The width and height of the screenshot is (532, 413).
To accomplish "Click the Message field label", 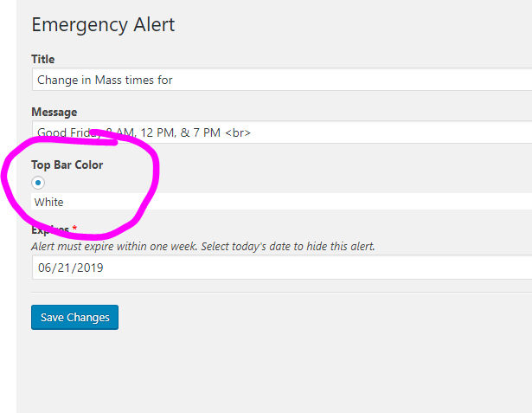I will coord(54,112).
